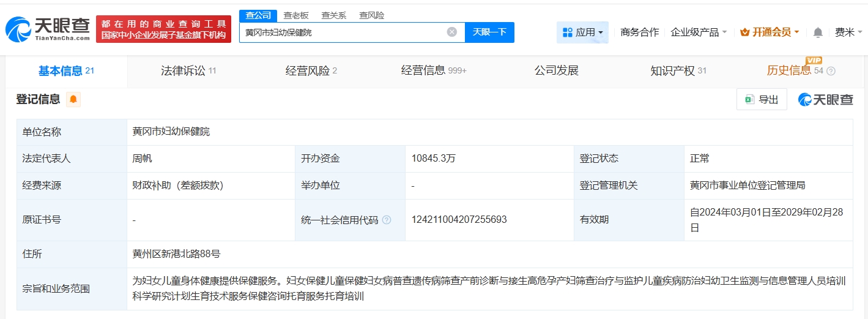The height and width of the screenshot is (319, 868).
Task: Click the 导出 export button
Action: [762, 99]
